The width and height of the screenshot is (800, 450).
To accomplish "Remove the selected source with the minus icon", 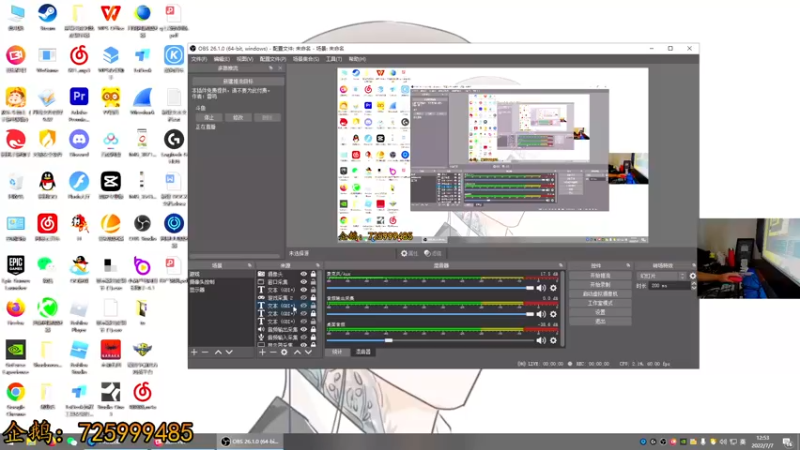I will [273, 352].
